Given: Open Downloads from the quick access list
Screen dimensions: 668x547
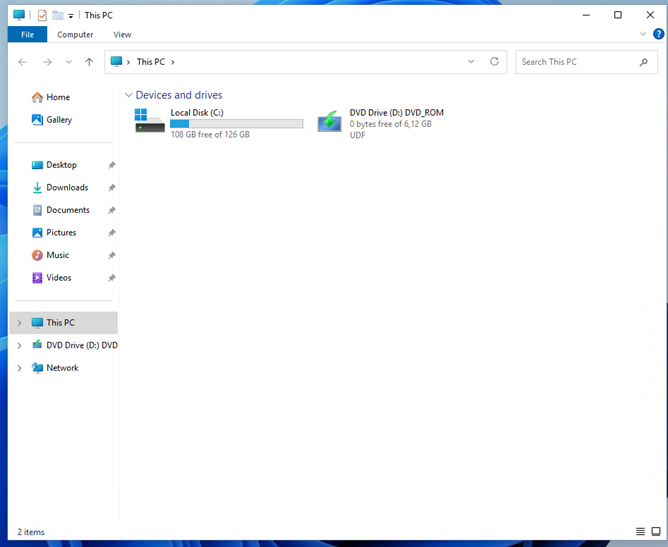Looking at the screenshot, I should click(66, 188).
